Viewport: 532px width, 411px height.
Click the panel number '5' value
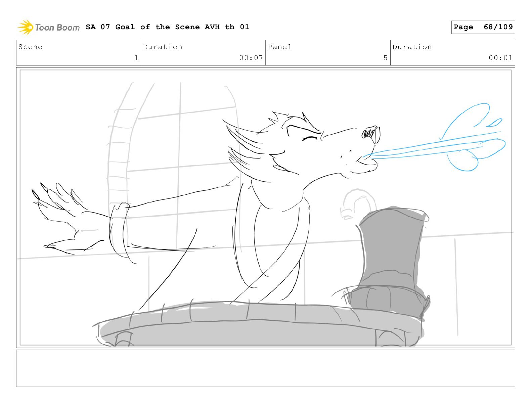coord(385,58)
